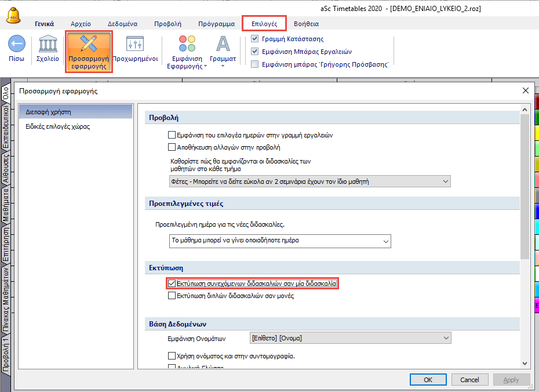Pick the magenta color swatch on right edge
The image size is (539, 392).
click(536, 304)
